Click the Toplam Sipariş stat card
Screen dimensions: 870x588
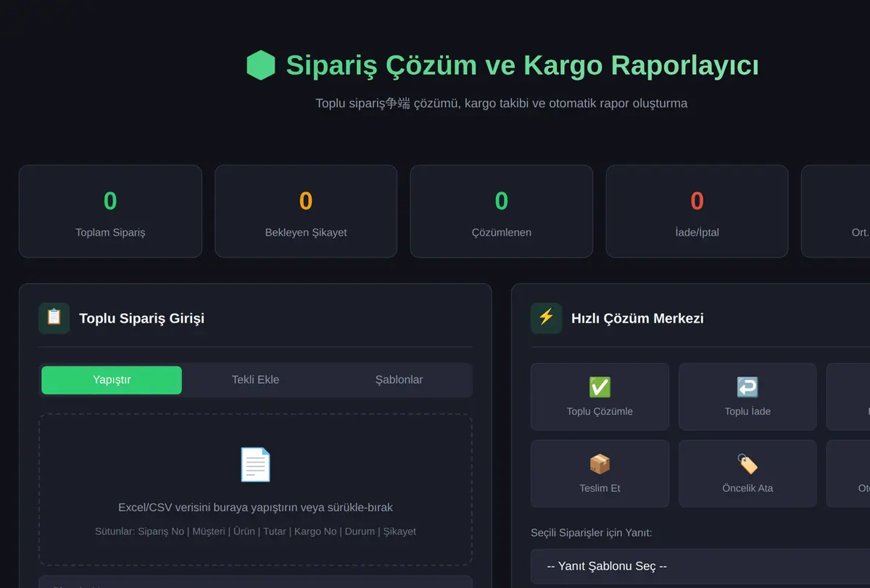point(110,211)
